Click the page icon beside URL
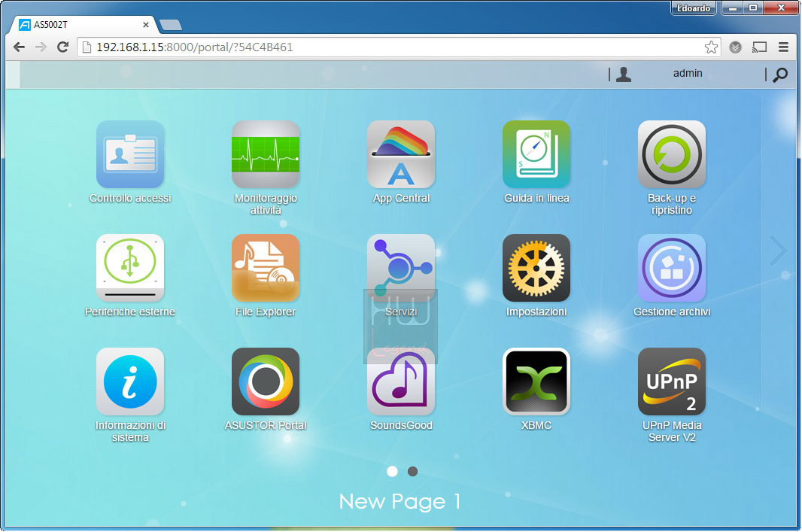Image resolution: width=802 pixels, height=532 pixels. pos(87,47)
